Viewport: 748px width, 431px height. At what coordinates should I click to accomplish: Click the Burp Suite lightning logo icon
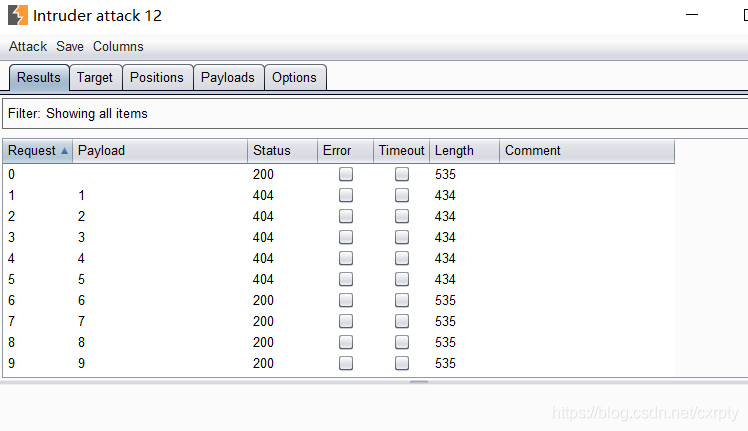pos(18,15)
